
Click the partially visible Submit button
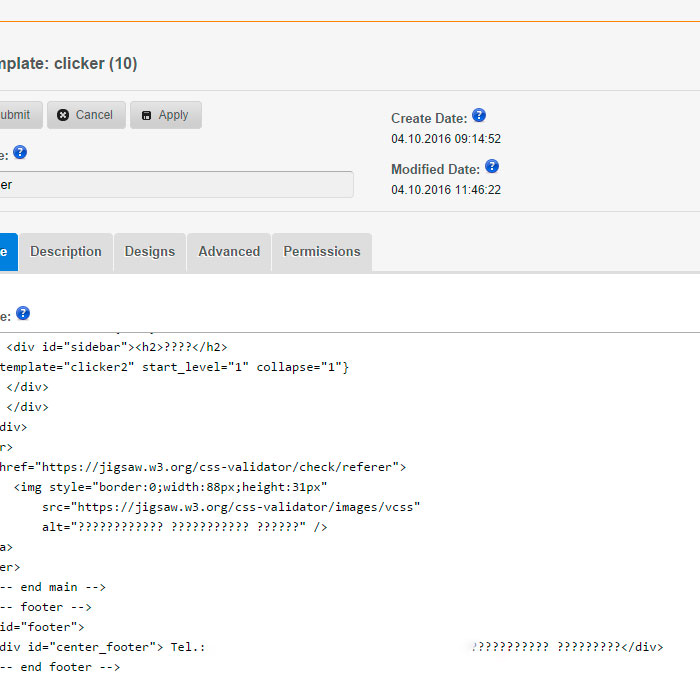[x=18, y=115]
